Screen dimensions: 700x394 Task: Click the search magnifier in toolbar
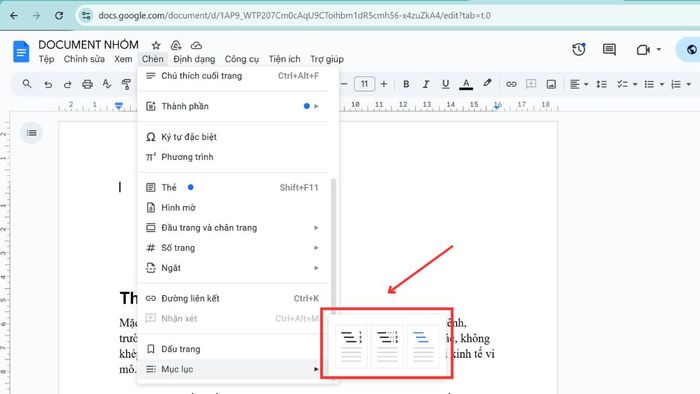[27, 84]
